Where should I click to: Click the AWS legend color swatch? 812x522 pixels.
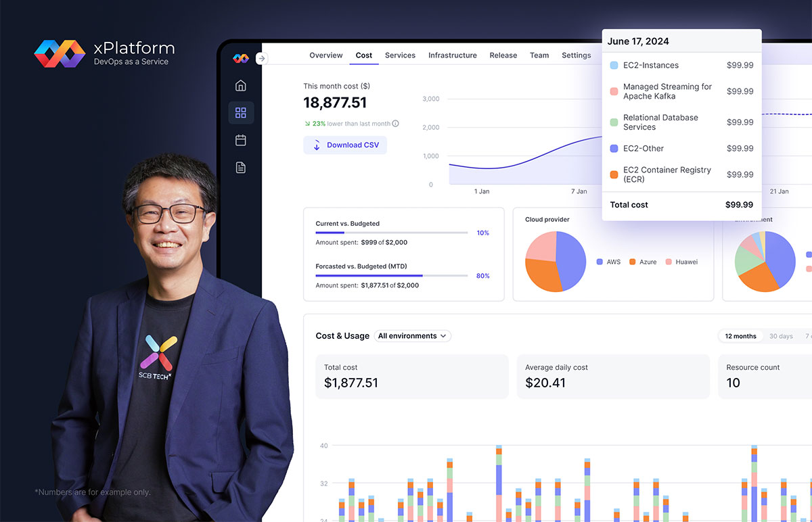[x=600, y=262]
